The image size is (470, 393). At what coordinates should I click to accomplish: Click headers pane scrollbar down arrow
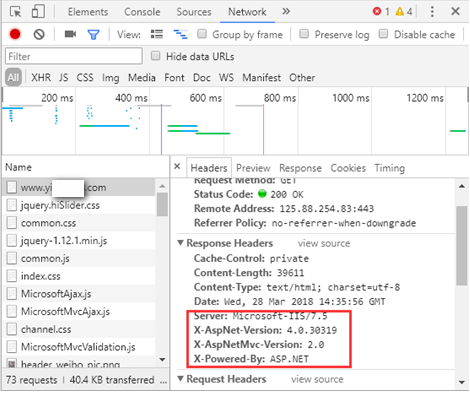tap(462, 382)
